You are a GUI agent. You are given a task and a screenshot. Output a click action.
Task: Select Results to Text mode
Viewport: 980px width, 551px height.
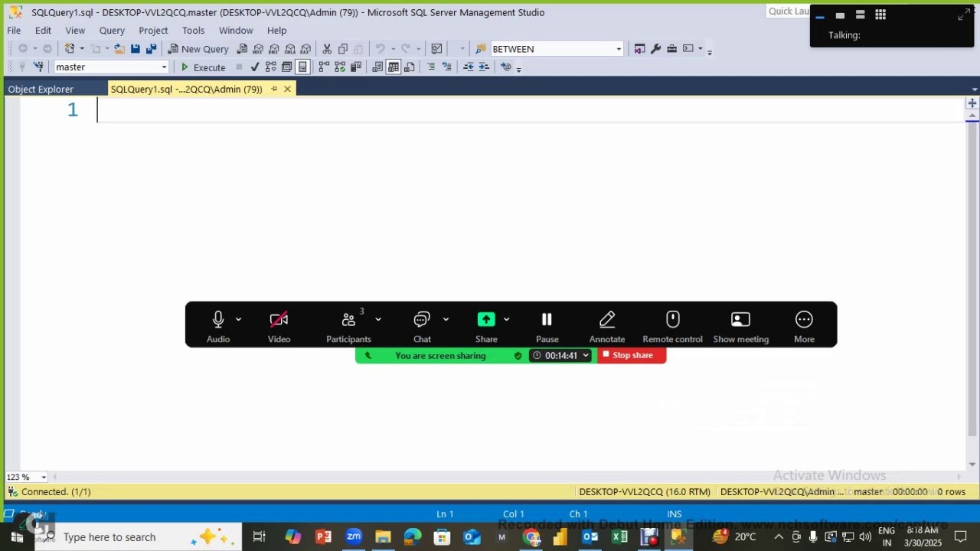[377, 67]
